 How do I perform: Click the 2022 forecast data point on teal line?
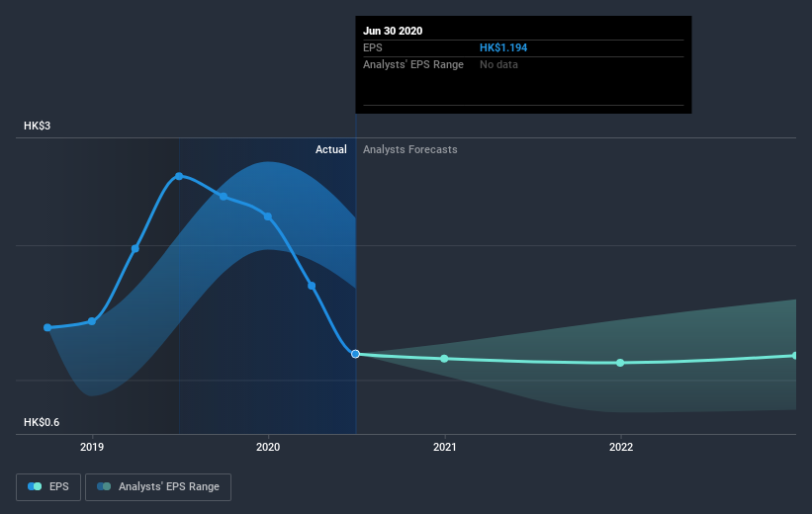coord(620,363)
